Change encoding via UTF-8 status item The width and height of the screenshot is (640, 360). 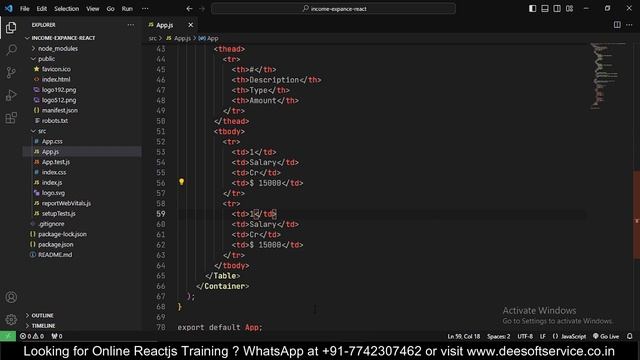(525, 336)
